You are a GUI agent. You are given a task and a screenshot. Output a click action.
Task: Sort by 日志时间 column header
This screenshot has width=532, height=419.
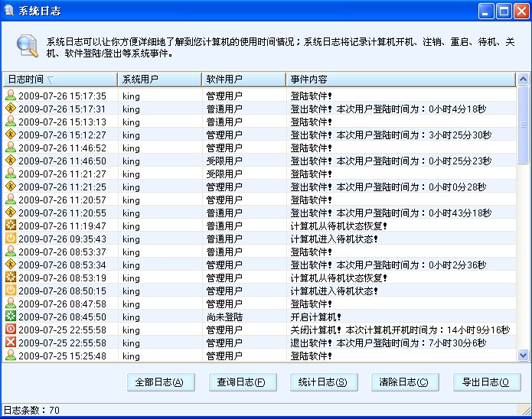60,80
